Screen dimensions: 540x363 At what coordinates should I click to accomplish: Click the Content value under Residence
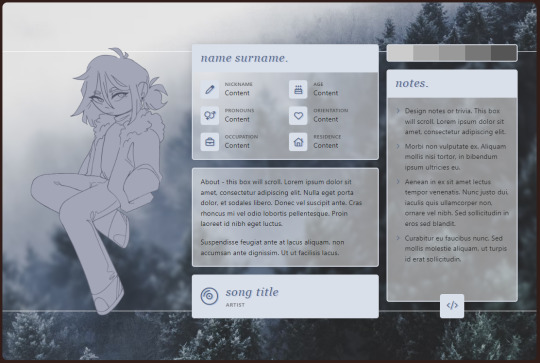point(325,146)
